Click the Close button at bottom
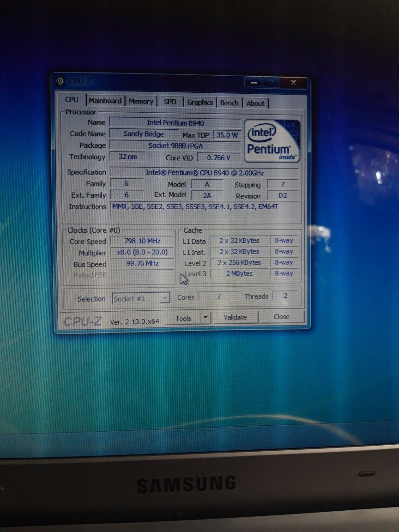 [282, 316]
